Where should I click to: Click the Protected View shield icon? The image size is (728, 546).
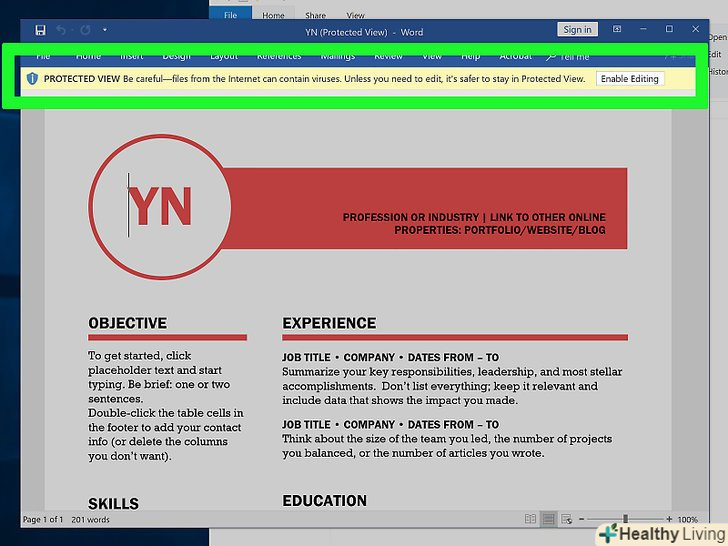coord(32,78)
